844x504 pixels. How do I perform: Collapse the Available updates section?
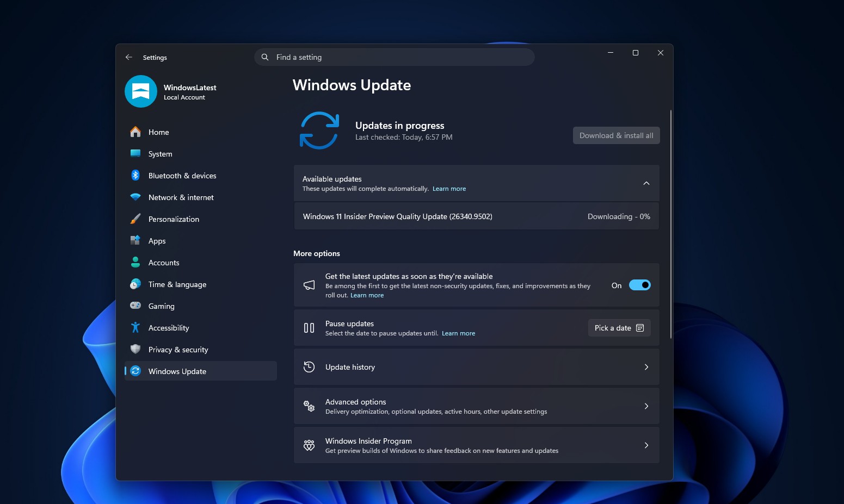(646, 183)
